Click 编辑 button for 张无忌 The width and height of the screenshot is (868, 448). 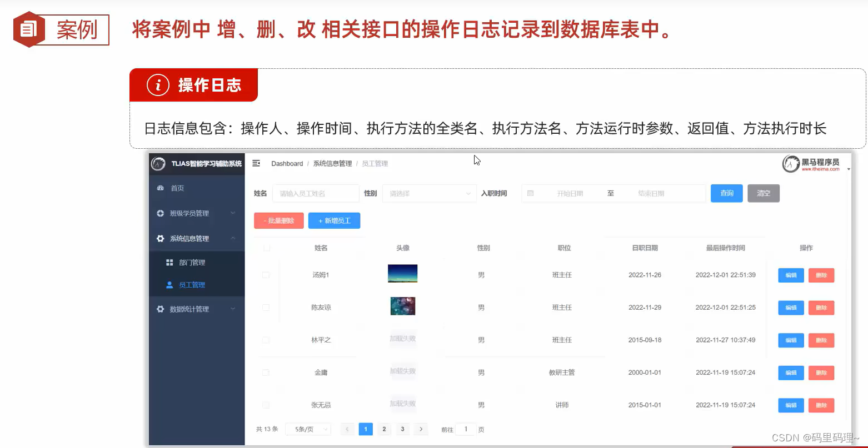[791, 406]
